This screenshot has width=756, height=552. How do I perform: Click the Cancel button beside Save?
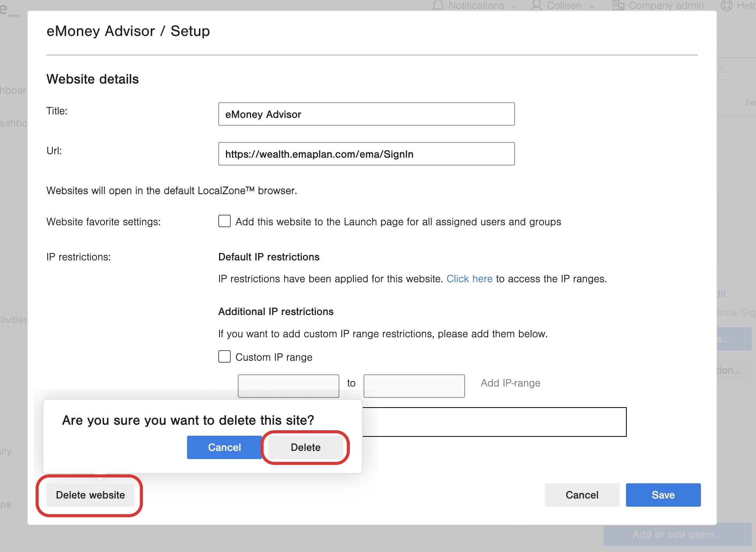[x=582, y=495]
